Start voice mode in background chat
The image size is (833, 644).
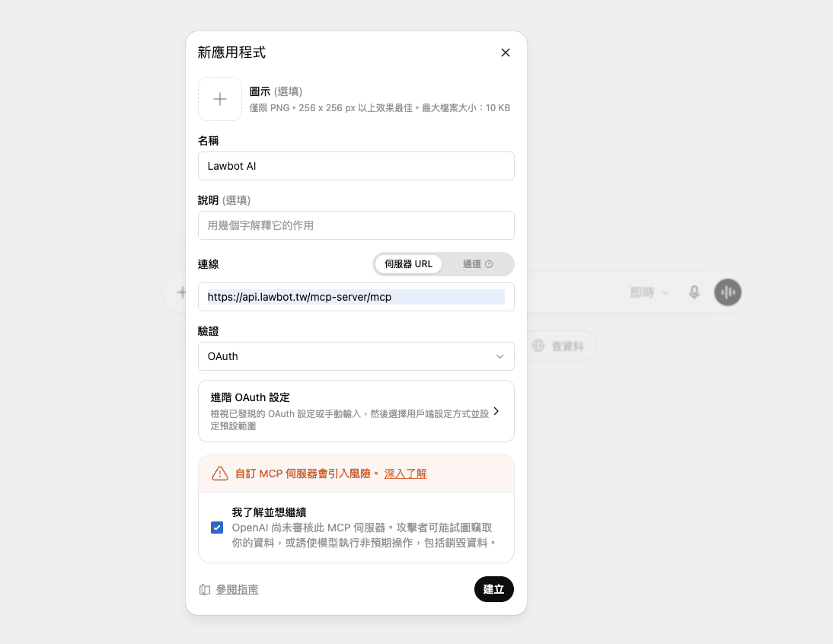(728, 292)
